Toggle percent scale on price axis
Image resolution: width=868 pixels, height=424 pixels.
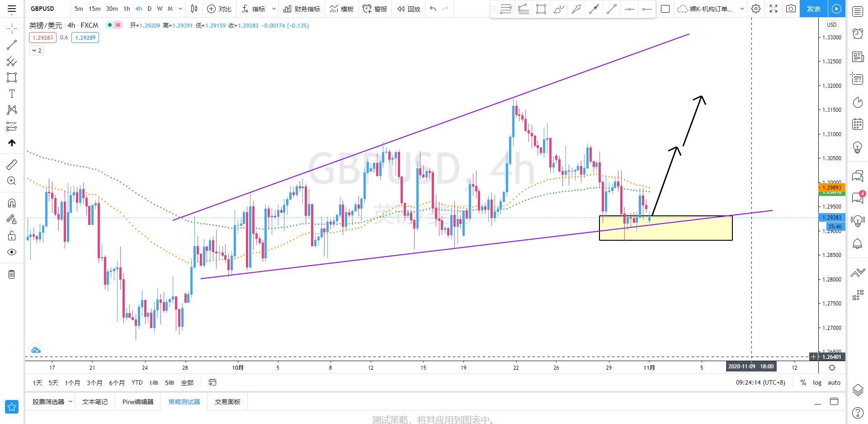(803, 382)
